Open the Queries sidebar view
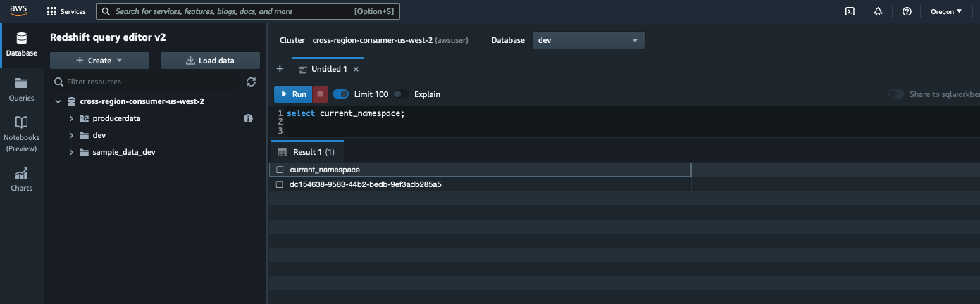980x304 pixels. click(22, 89)
